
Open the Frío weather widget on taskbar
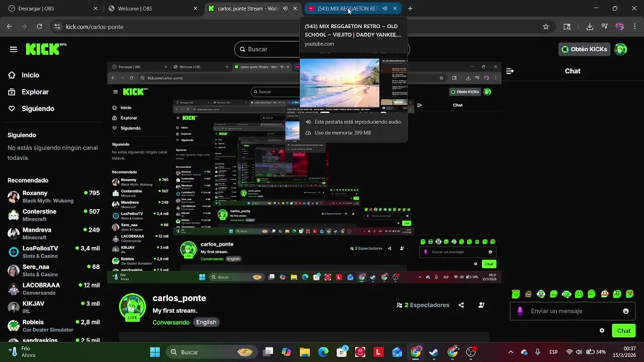(23, 352)
